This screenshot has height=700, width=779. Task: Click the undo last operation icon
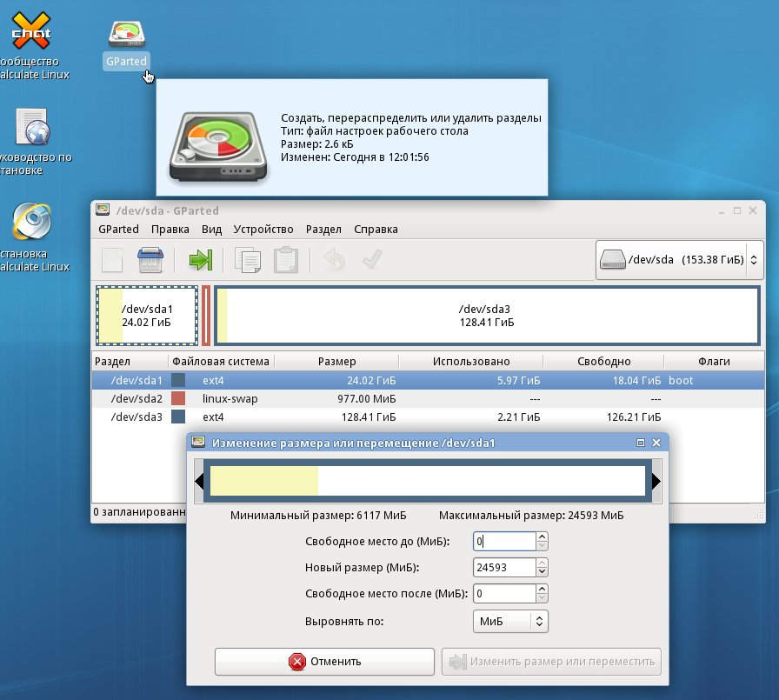tap(335, 259)
